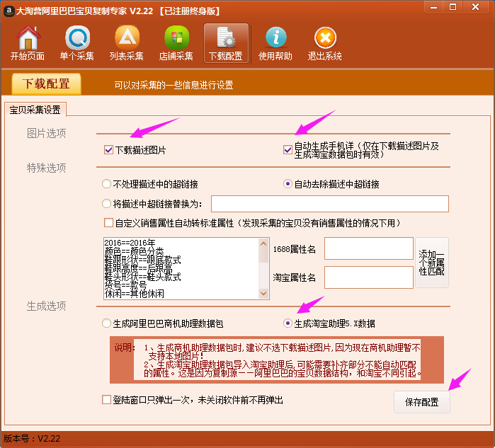Enable 自定义销售属性自动转标准属性 checkbox
Image resolution: width=495 pixels, height=448 pixels.
tap(108, 223)
